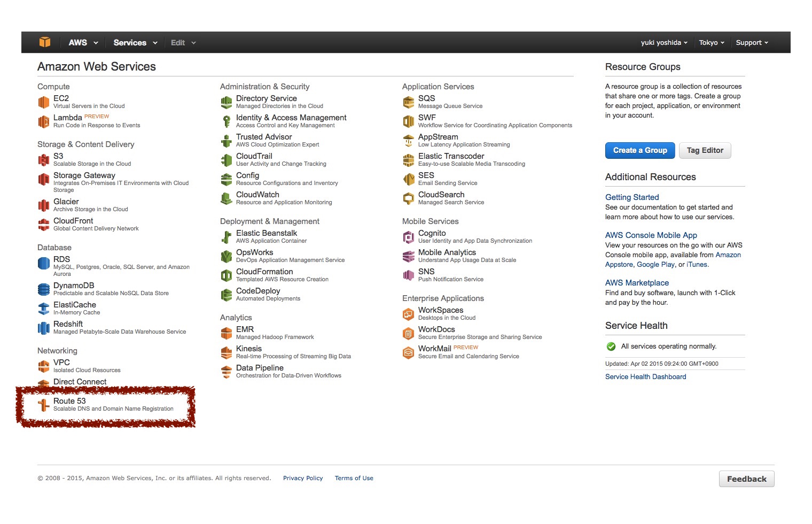This screenshot has height=524, width=812.
Task: Open the AWS Marketplace link
Action: [637, 283]
